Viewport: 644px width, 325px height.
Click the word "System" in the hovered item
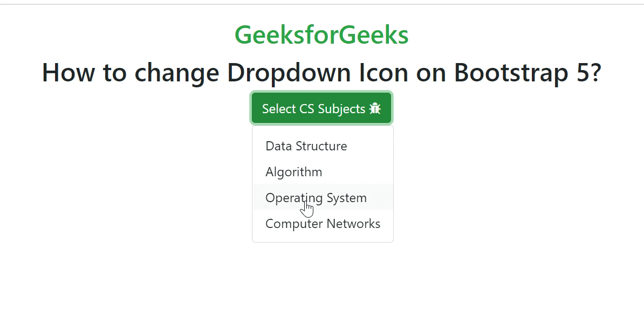pyautogui.click(x=346, y=198)
